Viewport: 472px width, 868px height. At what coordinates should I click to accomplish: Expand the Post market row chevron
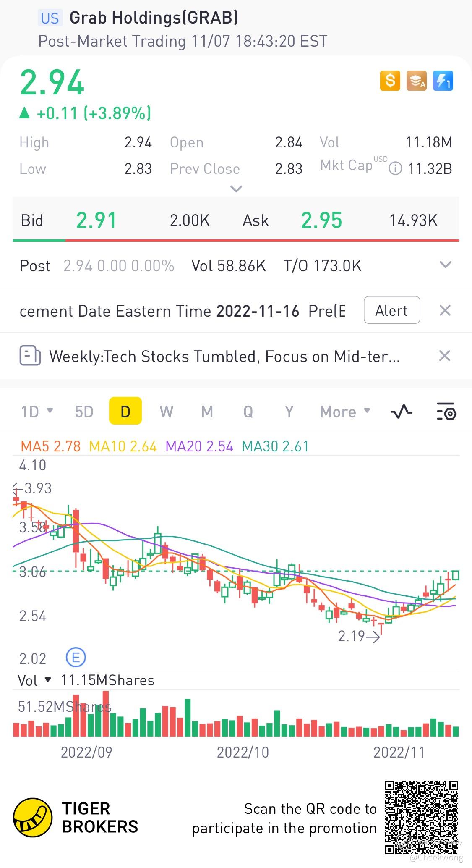click(445, 265)
